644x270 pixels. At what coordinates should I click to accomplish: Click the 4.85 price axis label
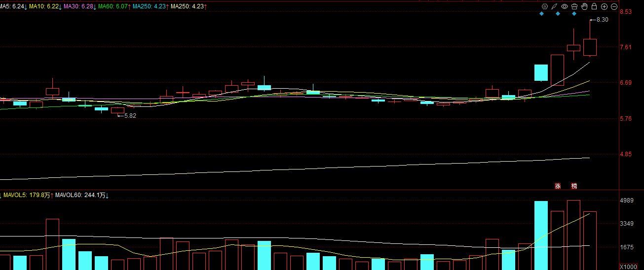626,154
